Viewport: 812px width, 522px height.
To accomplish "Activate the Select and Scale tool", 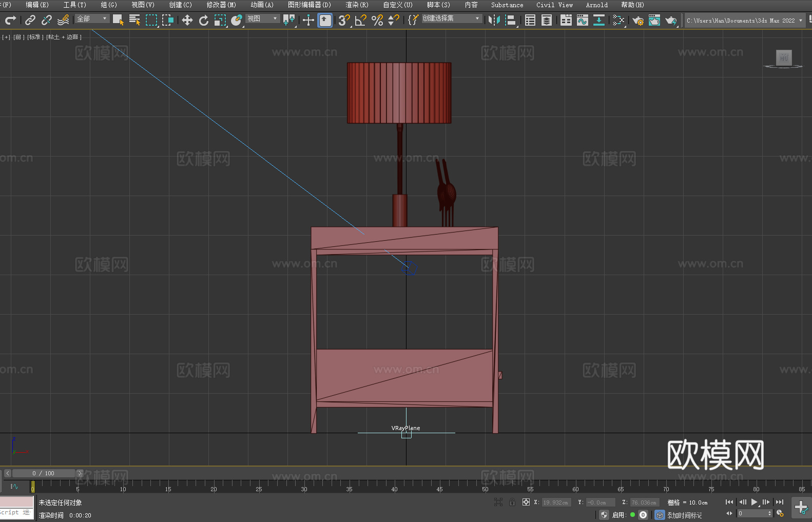I will [220, 20].
